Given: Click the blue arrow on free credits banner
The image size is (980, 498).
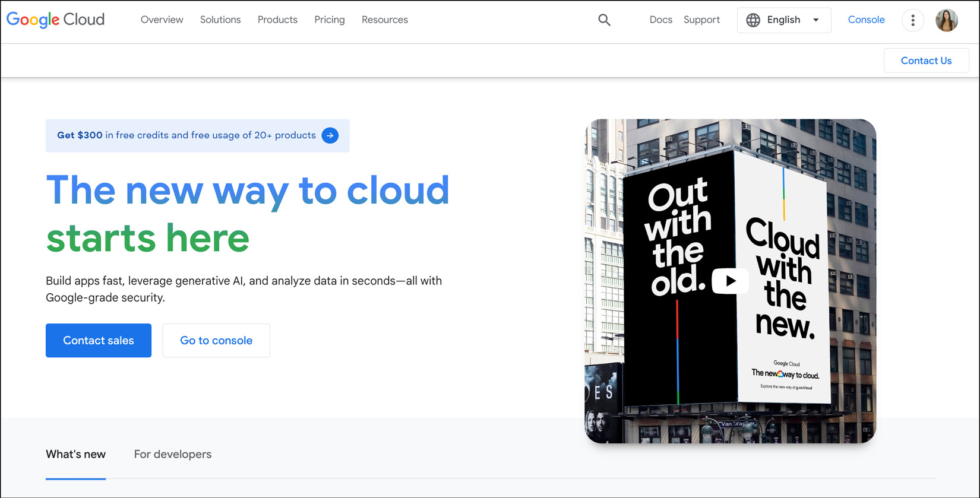Looking at the screenshot, I should (x=330, y=135).
